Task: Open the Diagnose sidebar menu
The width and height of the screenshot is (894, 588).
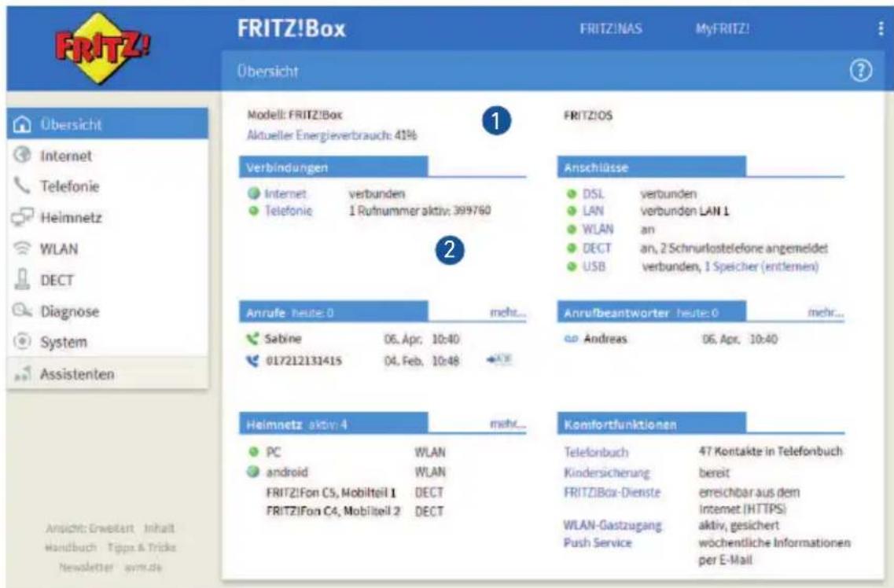Action: 108,311
